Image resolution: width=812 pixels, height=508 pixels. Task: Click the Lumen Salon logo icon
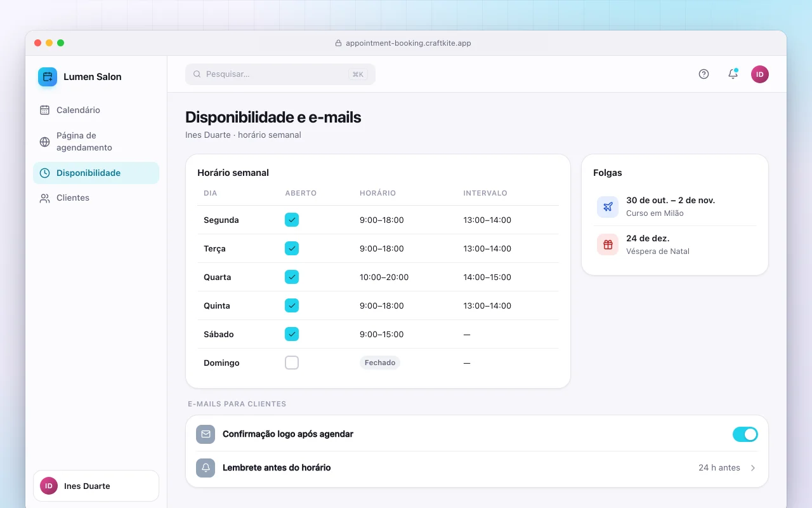[x=48, y=77]
